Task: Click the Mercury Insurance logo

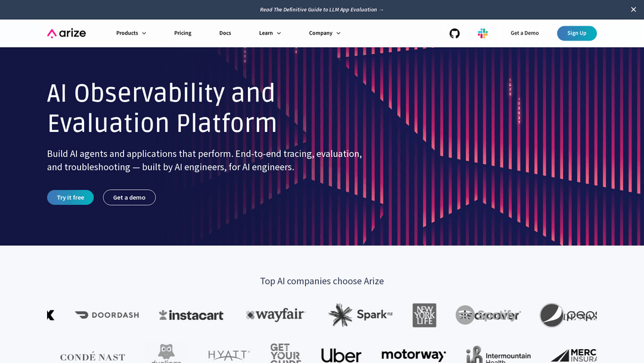Action: [574, 356]
